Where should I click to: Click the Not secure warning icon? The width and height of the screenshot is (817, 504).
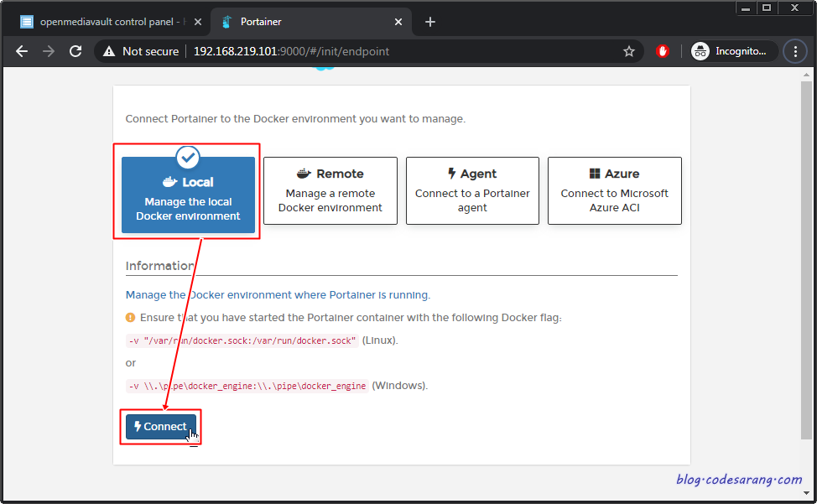click(109, 51)
